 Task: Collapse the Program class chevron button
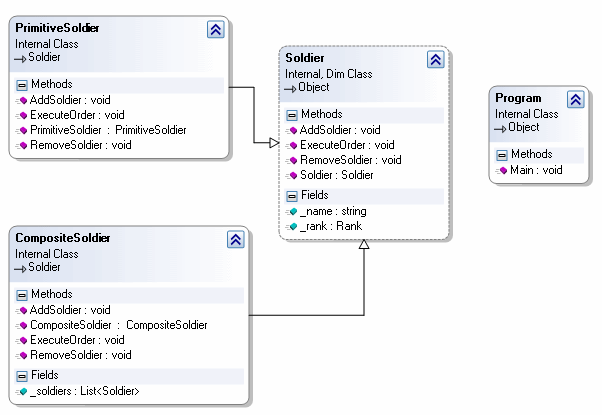574,99
